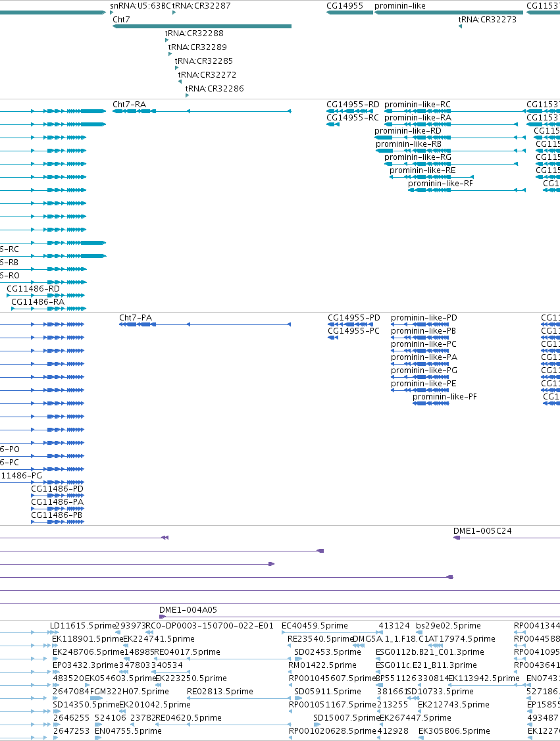The width and height of the screenshot is (560, 741).
Task: Select the CG11486-PD protein feature
Action: tap(58, 496)
